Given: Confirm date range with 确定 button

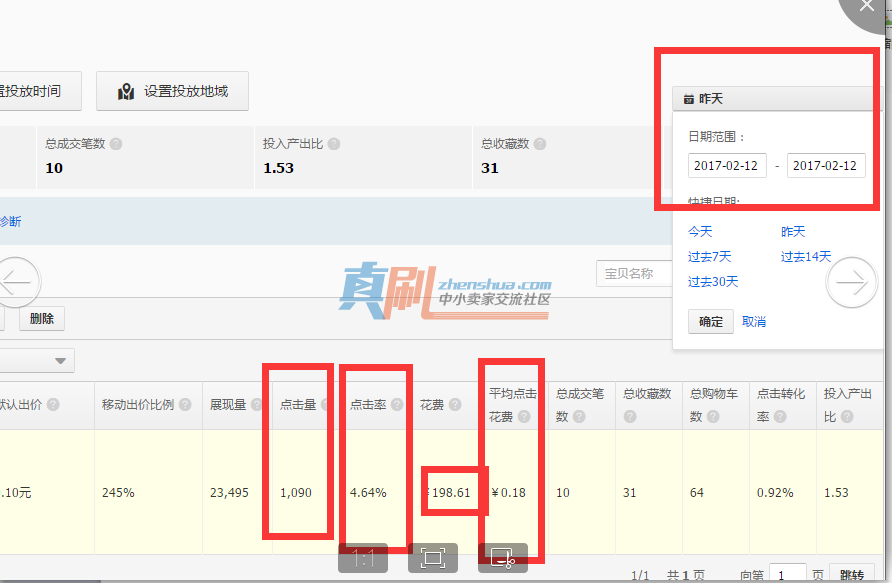Looking at the screenshot, I should (x=711, y=322).
